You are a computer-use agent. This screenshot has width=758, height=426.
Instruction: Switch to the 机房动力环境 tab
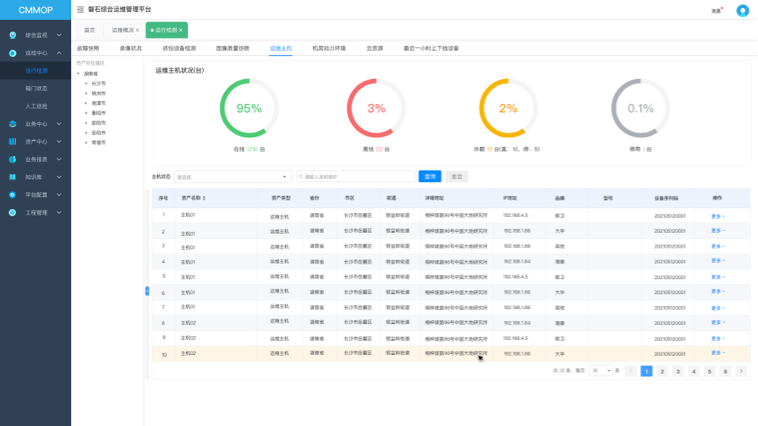(x=328, y=48)
